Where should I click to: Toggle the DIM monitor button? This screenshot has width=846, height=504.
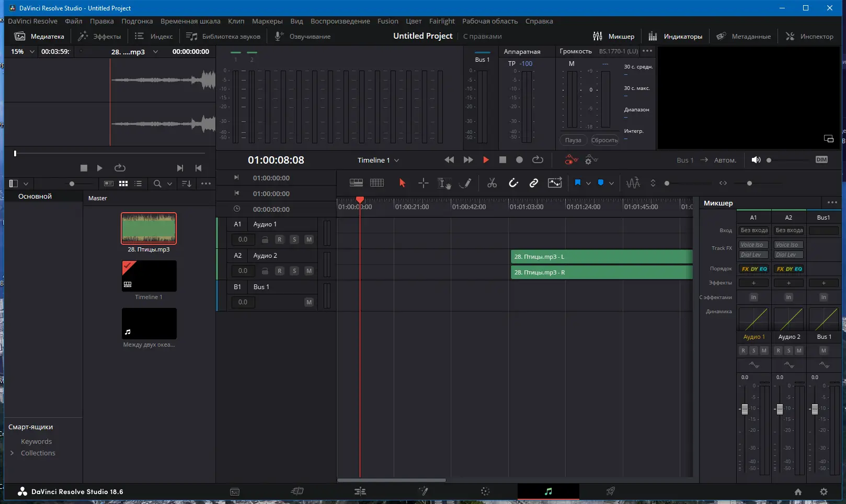pos(821,160)
